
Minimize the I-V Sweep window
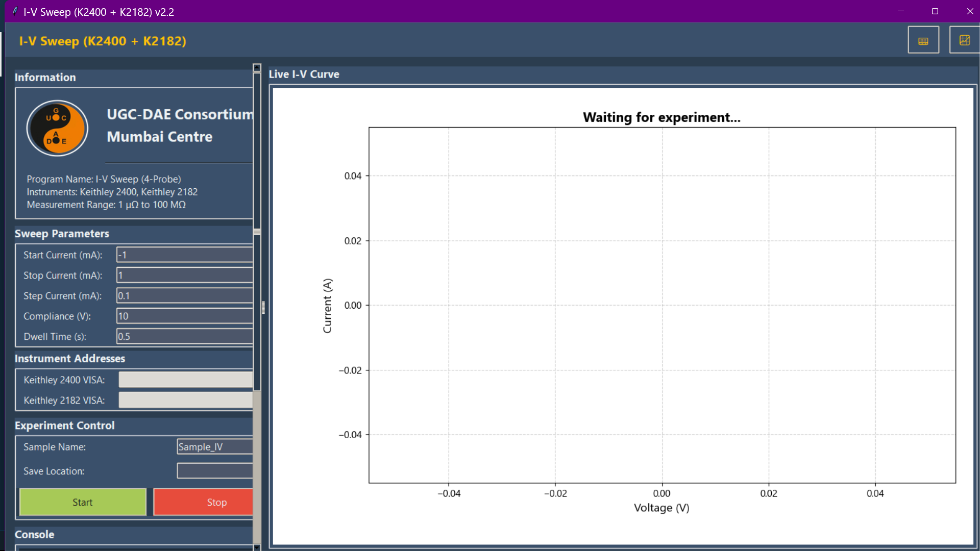click(900, 11)
